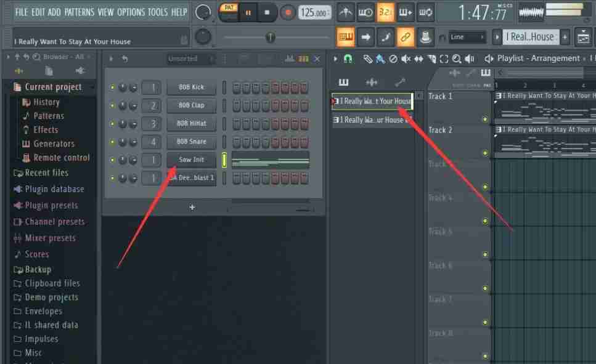Toggle snap magnet in the playlist toolbar
The height and width of the screenshot is (364, 596).
(x=348, y=59)
